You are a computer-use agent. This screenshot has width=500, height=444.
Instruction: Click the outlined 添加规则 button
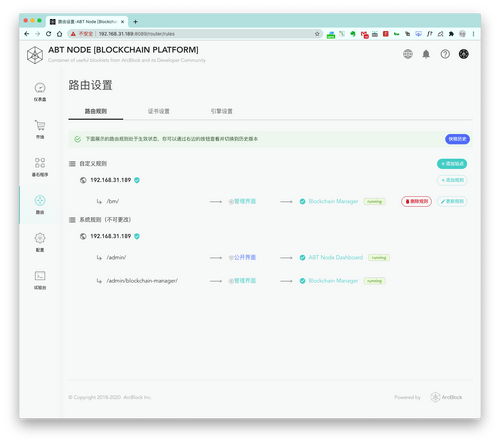[452, 180]
